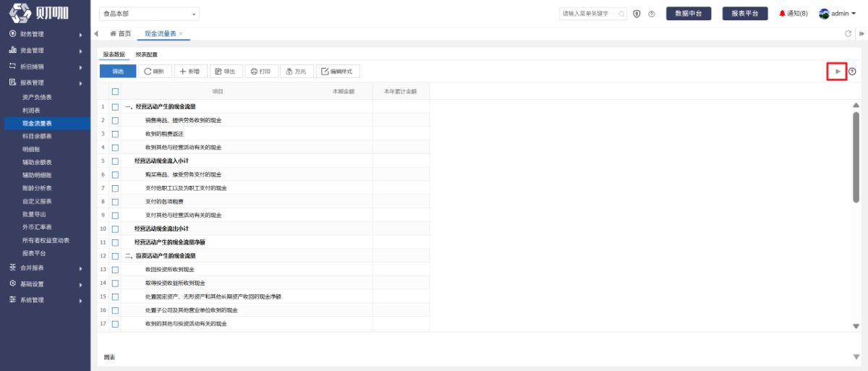The width and height of the screenshot is (868, 371).
Task: Open the 通知(8) notification bell
Action: coord(793,14)
